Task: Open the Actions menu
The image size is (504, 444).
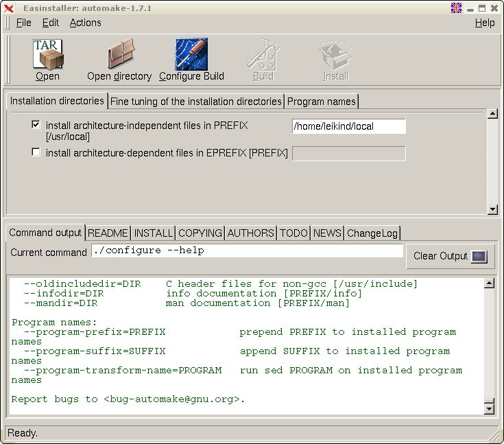Action: click(x=85, y=23)
